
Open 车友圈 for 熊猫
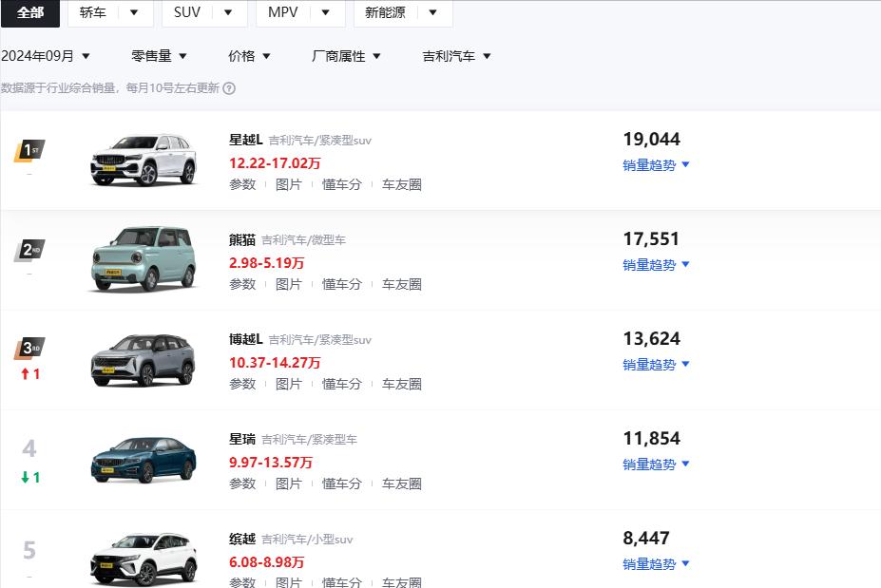click(402, 285)
